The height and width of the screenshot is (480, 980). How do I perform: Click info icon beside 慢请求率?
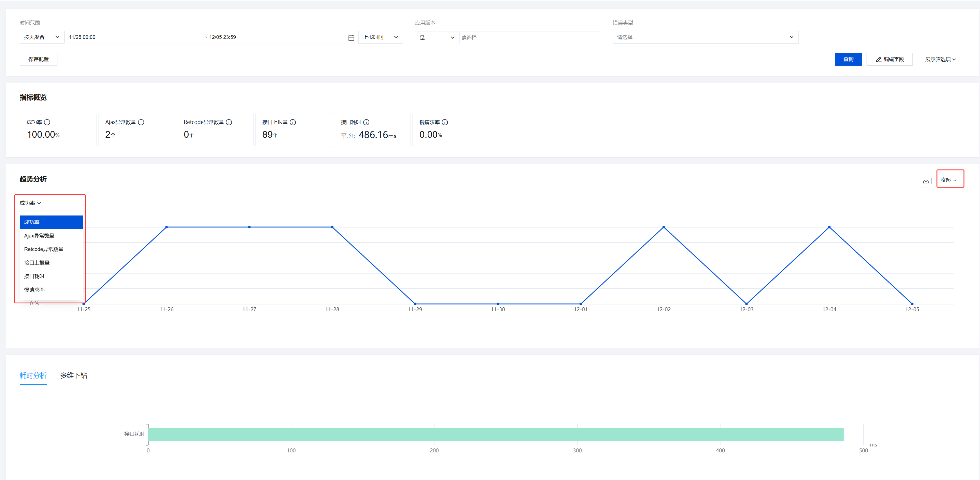[445, 122]
